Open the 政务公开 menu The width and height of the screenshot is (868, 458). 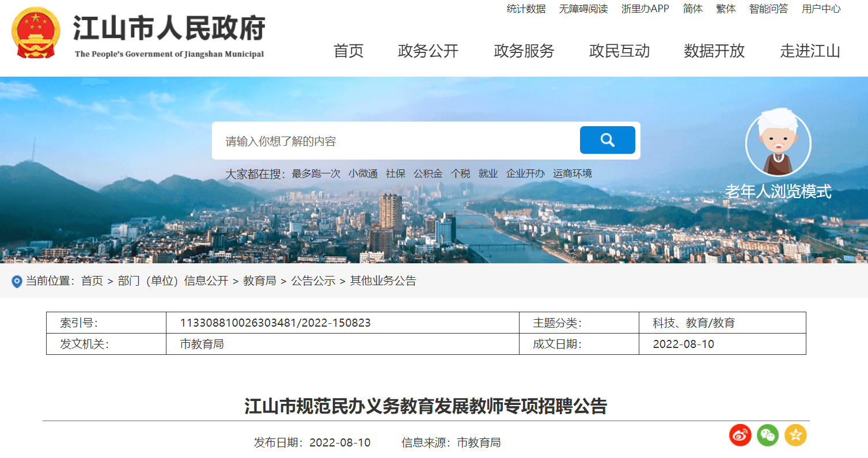(x=428, y=51)
